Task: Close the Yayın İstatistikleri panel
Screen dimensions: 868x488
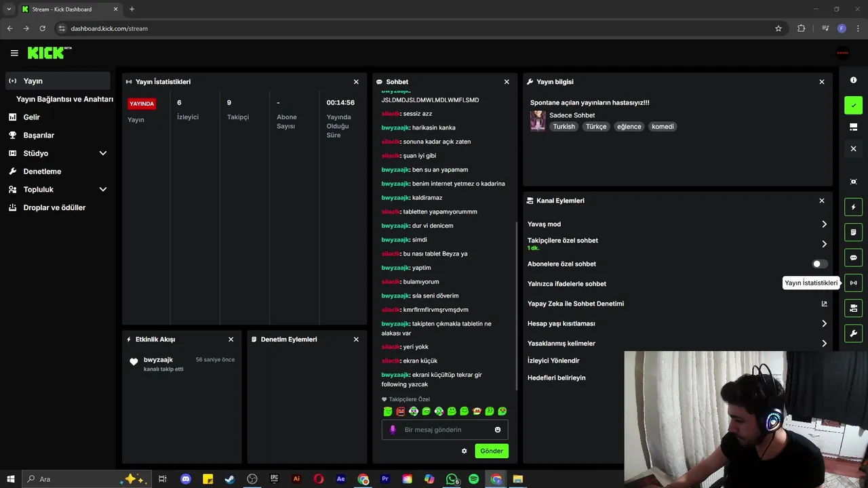Action: point(356,81)
